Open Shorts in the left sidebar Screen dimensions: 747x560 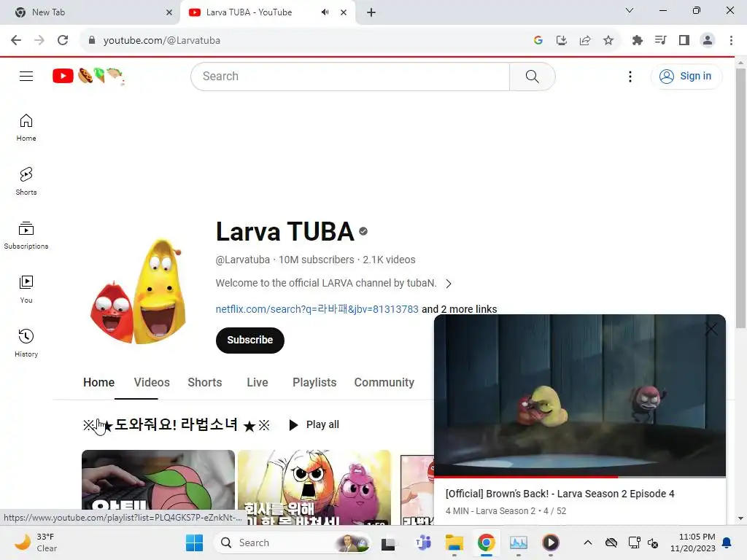tap(26, 182)
